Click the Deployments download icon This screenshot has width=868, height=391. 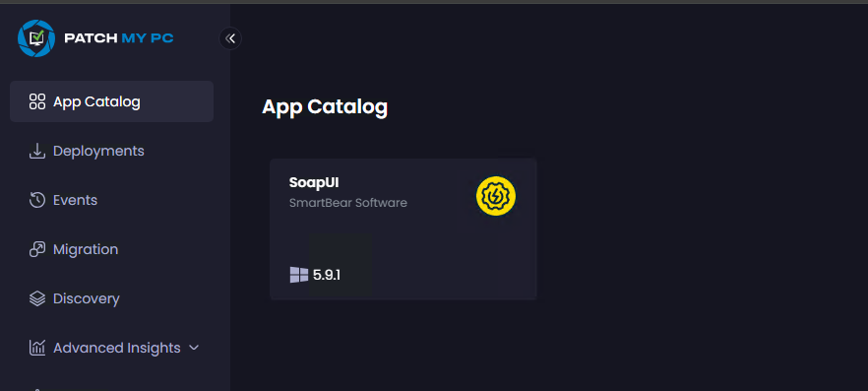(37, 152)
